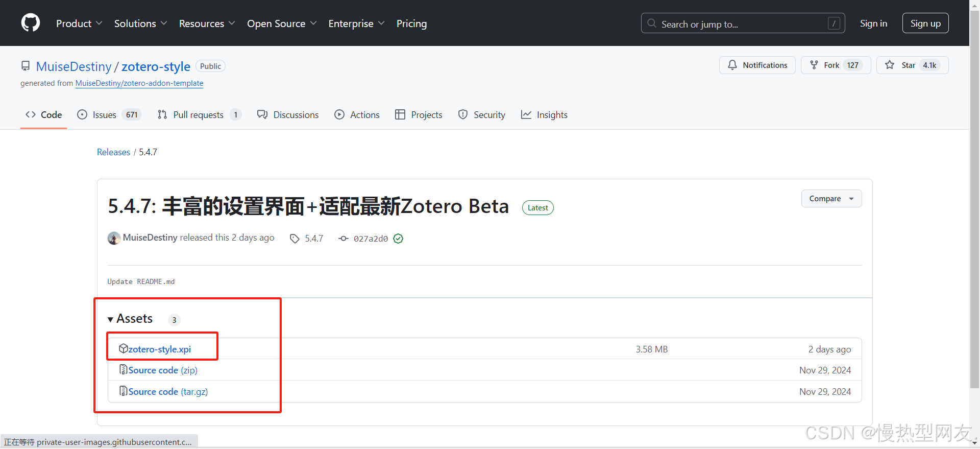Download zotero-style.xpi
This screenshot has width=980, height=449.
pos(159,349)
